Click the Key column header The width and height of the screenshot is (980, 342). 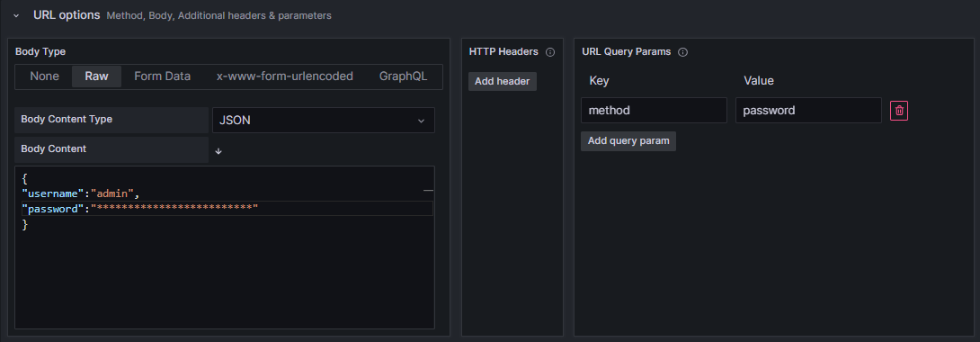[600, 81]
